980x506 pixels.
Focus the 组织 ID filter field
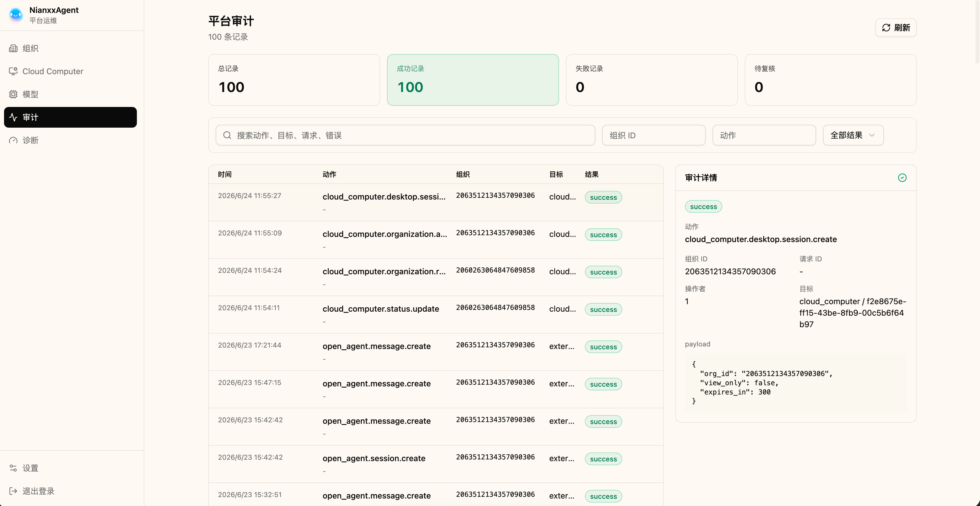coord(654,135)
